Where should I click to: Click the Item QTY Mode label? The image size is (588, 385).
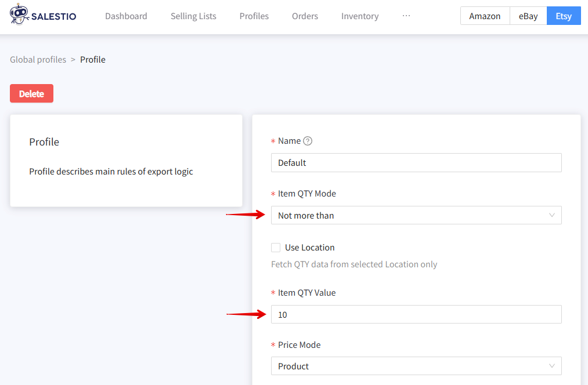(306, 194)
